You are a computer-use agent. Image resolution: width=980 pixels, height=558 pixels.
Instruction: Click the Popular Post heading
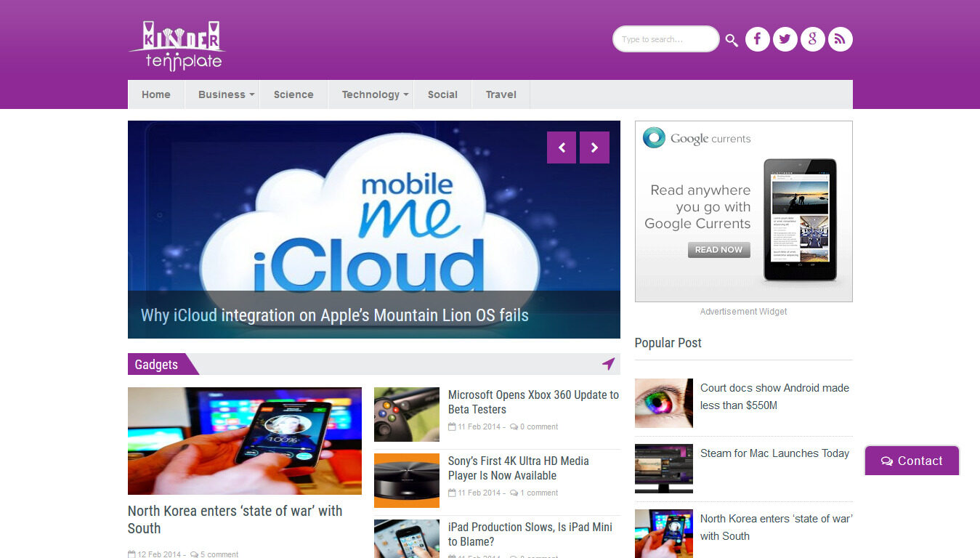668,343
